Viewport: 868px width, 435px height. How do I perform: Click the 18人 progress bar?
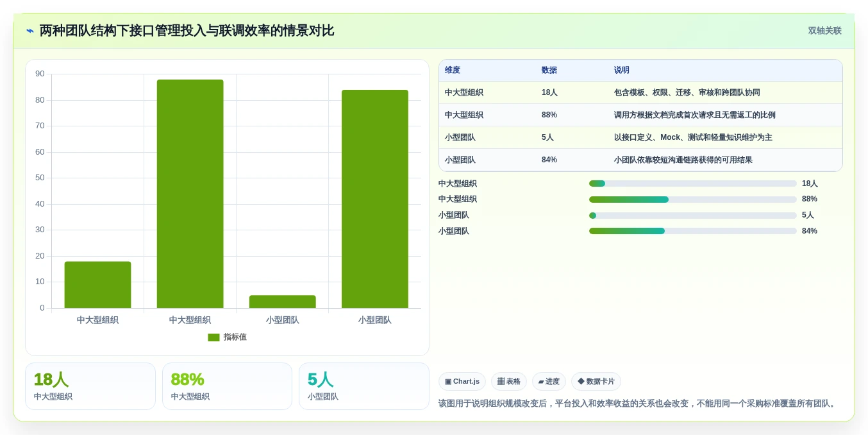click(693, 183)
